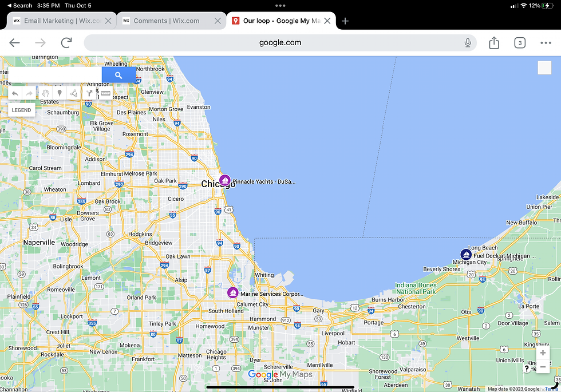The image size is (561, 392).
Task: Click the Marine Services Corpor... label
Action: tap(271, 294)
